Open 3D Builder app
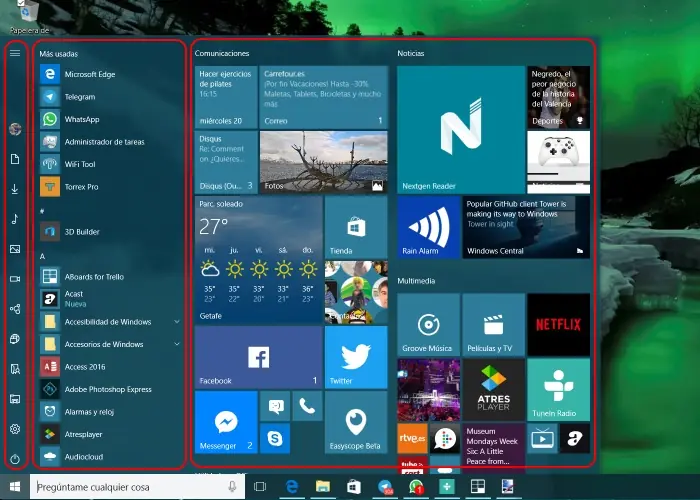Image resolution: width=700 pixels, height=500 pixels. [x=111, y=232]
